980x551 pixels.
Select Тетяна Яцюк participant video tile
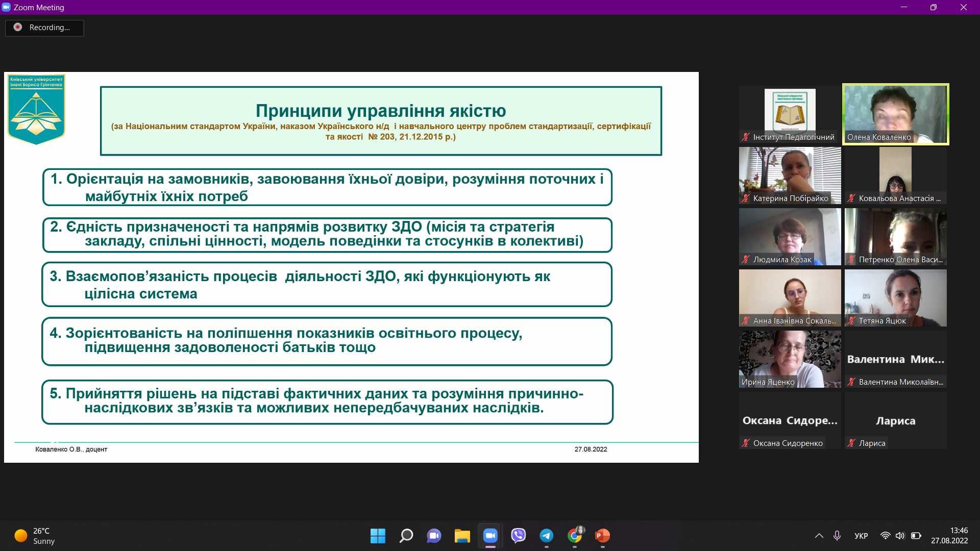(x=895, y=297)
